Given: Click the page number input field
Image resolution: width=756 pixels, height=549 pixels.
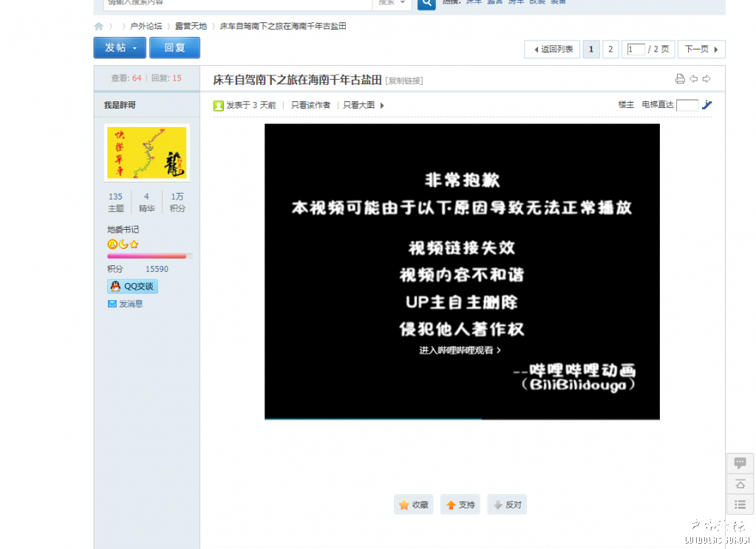Looking at the screenshot, I should tap(636, 50).
